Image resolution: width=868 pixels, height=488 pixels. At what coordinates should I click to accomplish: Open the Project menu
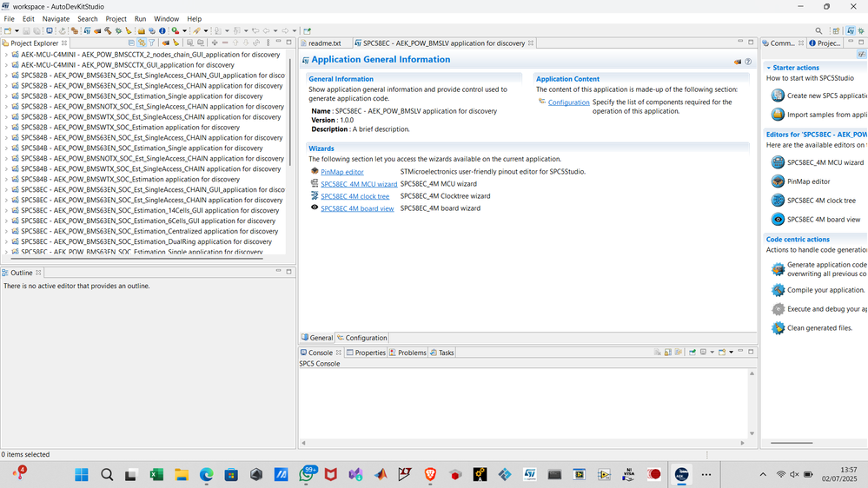tap(116, 19)
